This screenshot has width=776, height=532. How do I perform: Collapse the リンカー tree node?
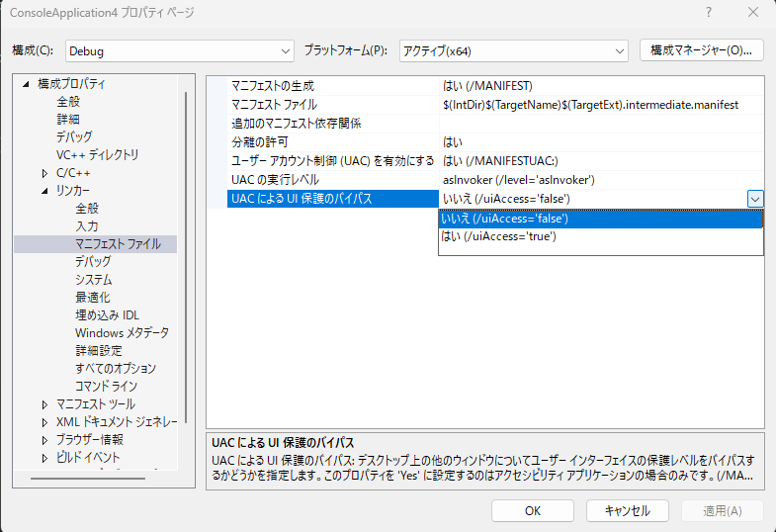(45, 191)
